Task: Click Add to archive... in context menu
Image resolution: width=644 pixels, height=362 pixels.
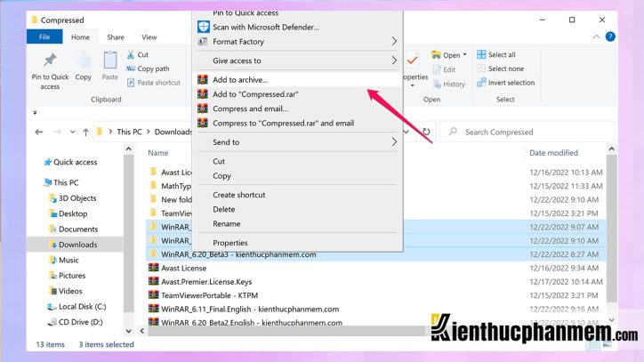Action: 296,80
